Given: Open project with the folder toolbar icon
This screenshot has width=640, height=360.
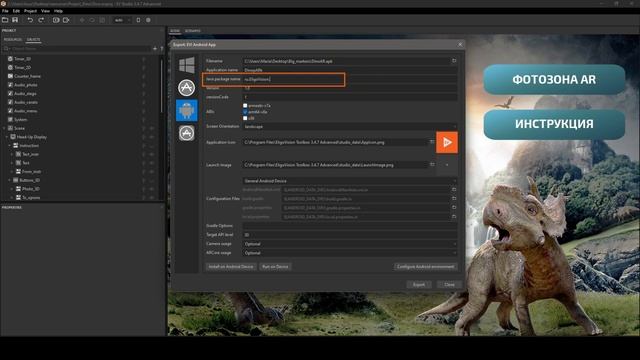Looking at the screenshot, I should [x=5, y=20].
